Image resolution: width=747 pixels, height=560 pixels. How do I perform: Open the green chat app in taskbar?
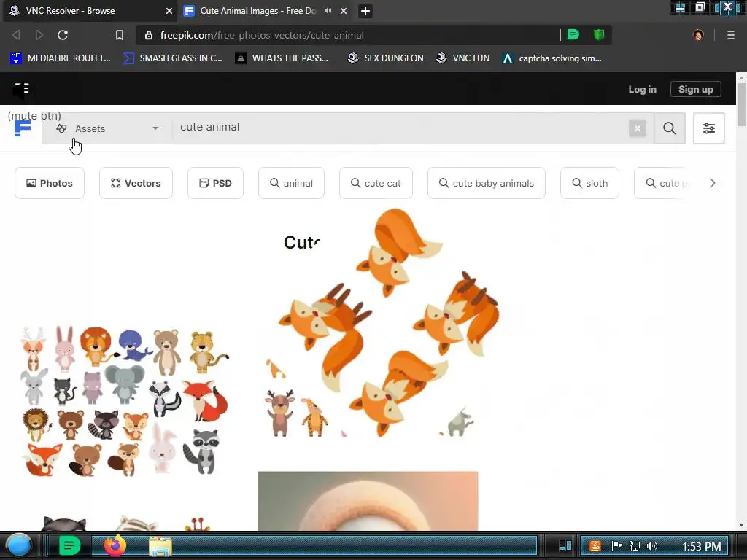(69, 545)
